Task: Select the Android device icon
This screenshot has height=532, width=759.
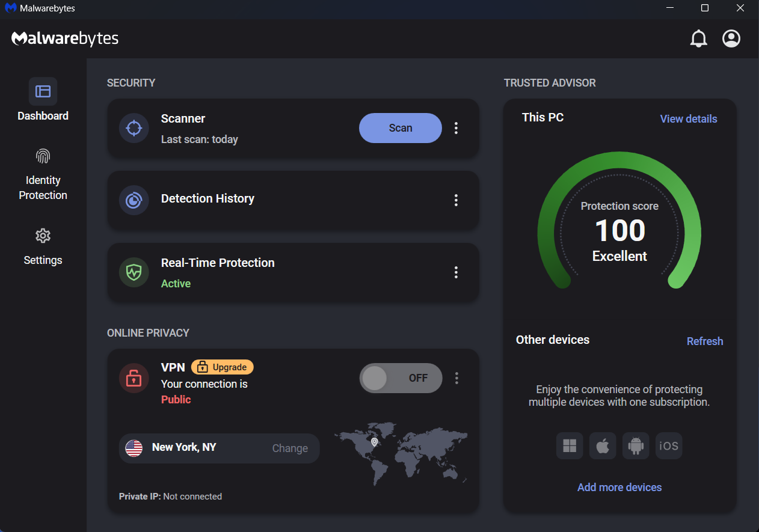Action: pos(636,446)
